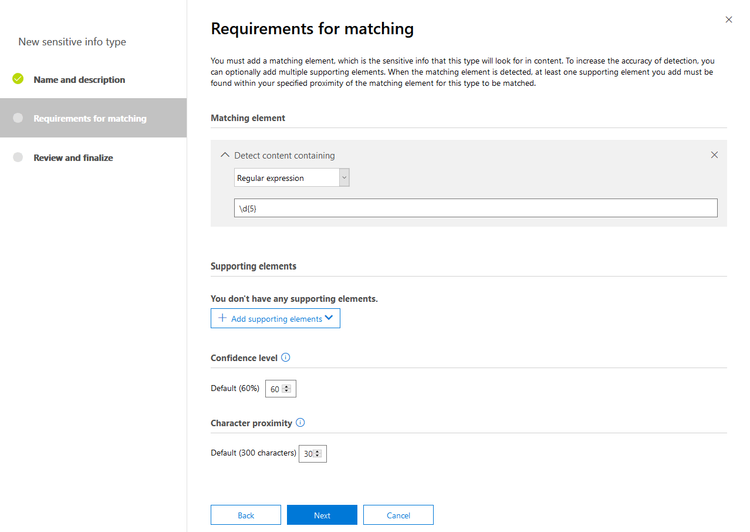The width and height of the screenshot is (750, 532).
Task: Click the Requirements for matching step circle
Action: pyautogui.click(x=18, y=118)
